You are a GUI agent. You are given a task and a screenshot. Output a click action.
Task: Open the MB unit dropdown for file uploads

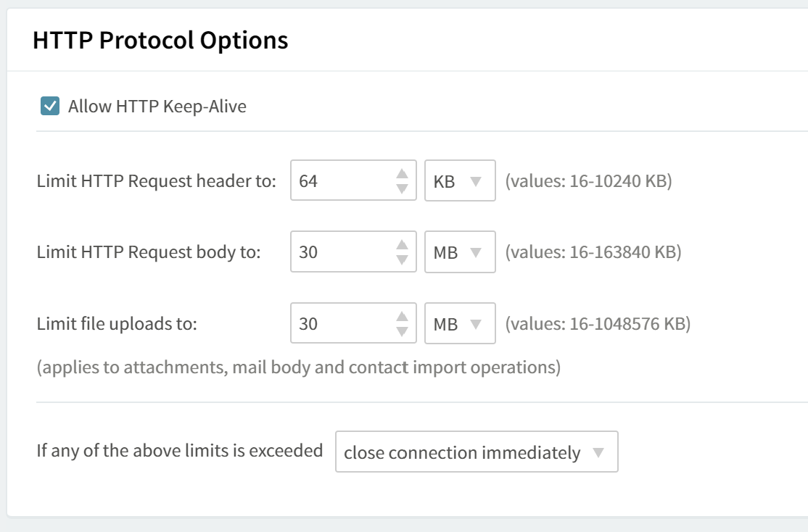click(x=460, y=323)
